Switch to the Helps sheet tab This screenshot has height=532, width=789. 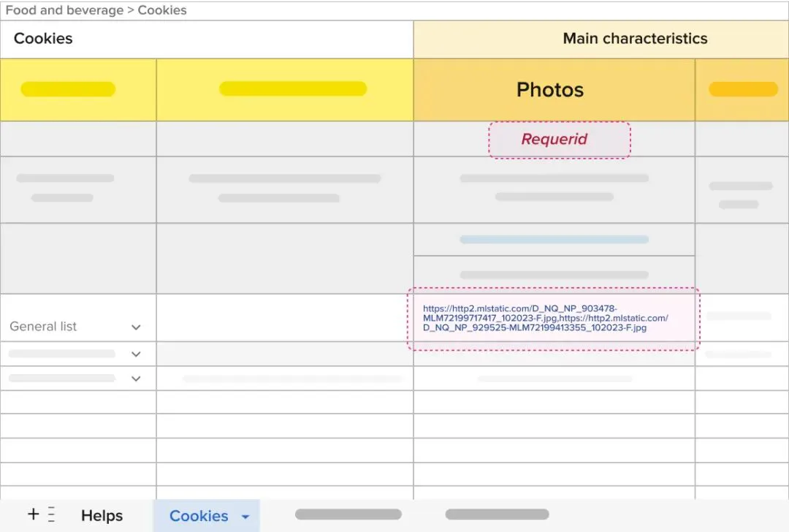click(x=102, y=515)
